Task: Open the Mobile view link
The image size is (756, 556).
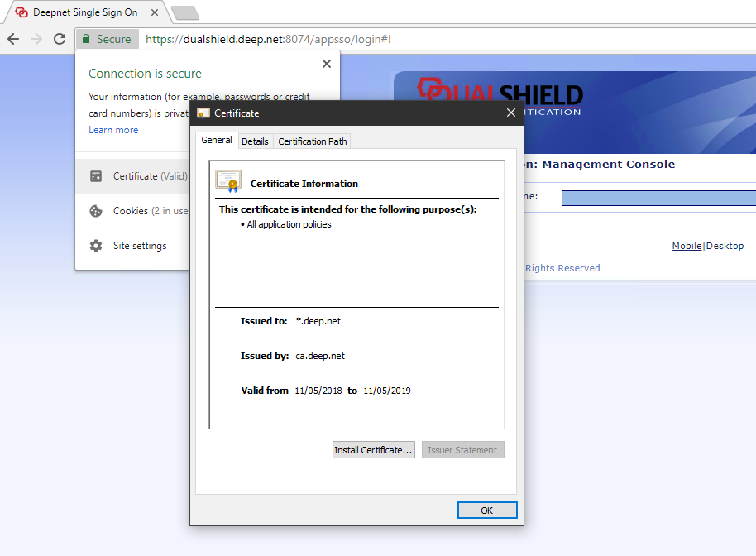Action: pos(687,246)
